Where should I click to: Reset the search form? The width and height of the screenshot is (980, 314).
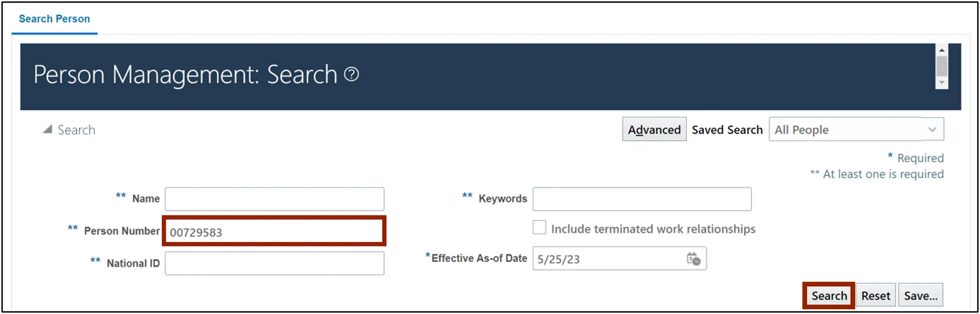tap(875, 296)
